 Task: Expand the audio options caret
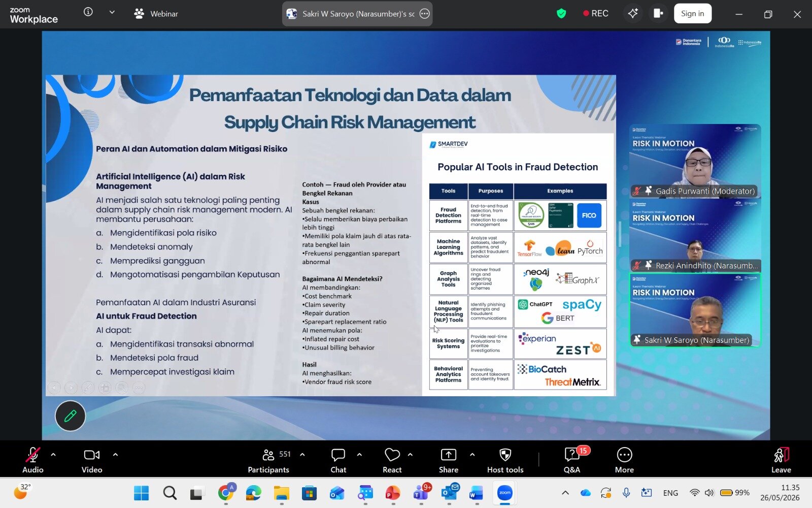53,455
